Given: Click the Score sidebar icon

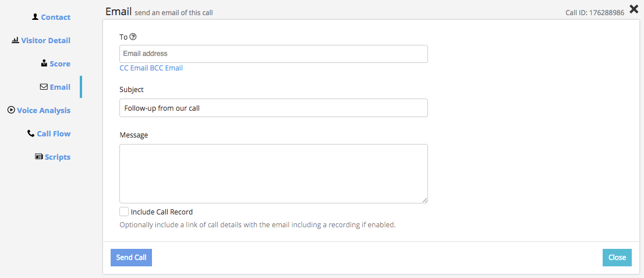Looking at the screenshot, I should tap(44, 64).
